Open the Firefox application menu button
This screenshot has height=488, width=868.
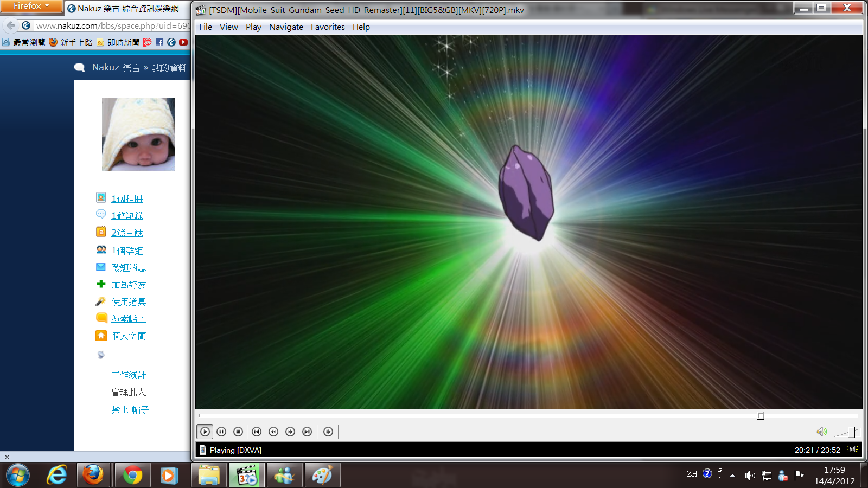(31, 6)
